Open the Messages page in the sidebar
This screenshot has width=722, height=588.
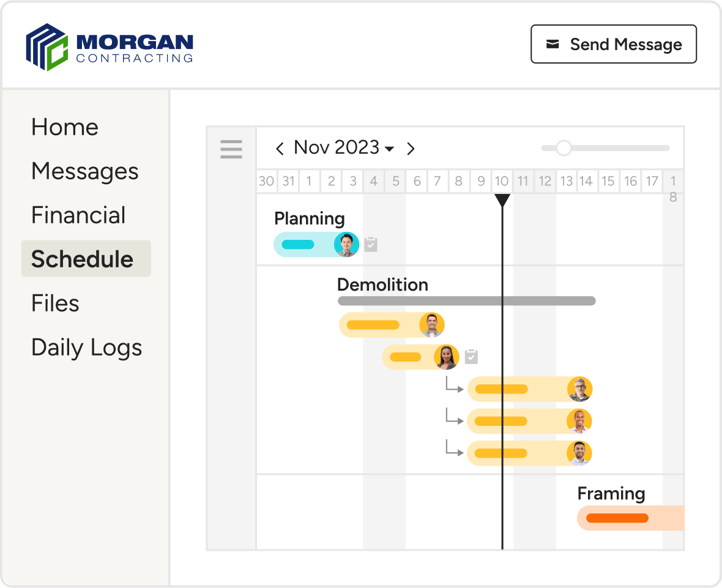tap(84, 171)
